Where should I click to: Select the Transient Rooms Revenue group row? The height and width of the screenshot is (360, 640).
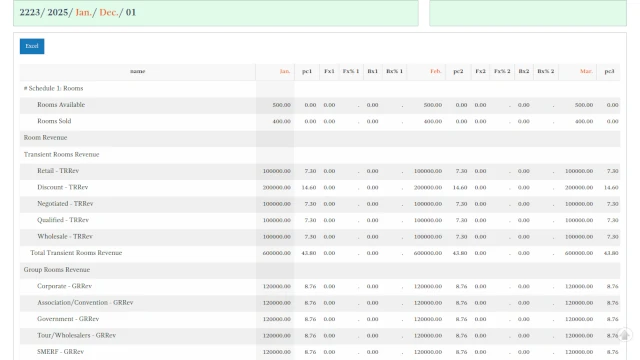(320, 155)
